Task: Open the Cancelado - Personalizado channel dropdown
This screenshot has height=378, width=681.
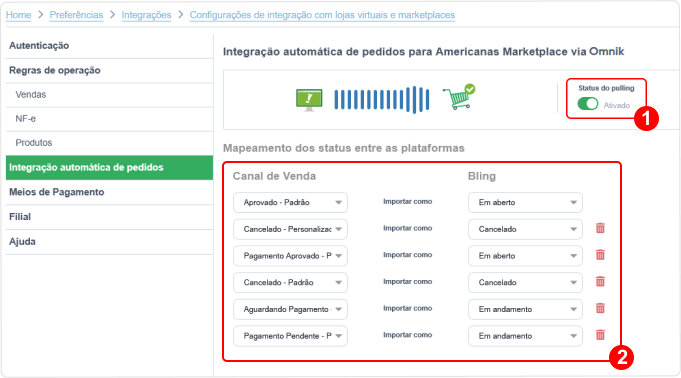Action: (x=290, y=229)
